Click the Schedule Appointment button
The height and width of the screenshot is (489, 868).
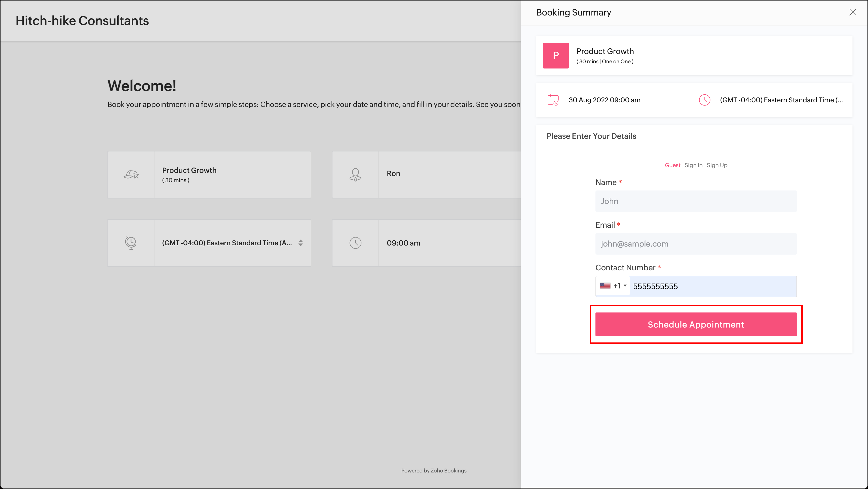pos(696,324)
